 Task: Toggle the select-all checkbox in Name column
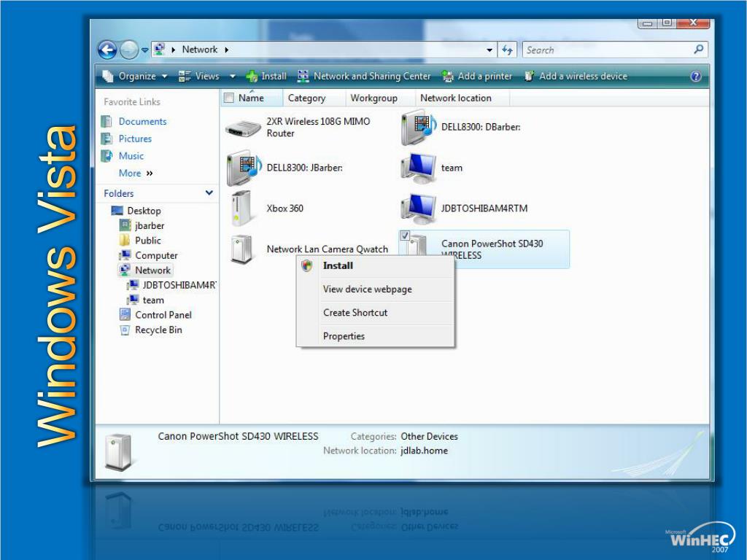(228, 98)
